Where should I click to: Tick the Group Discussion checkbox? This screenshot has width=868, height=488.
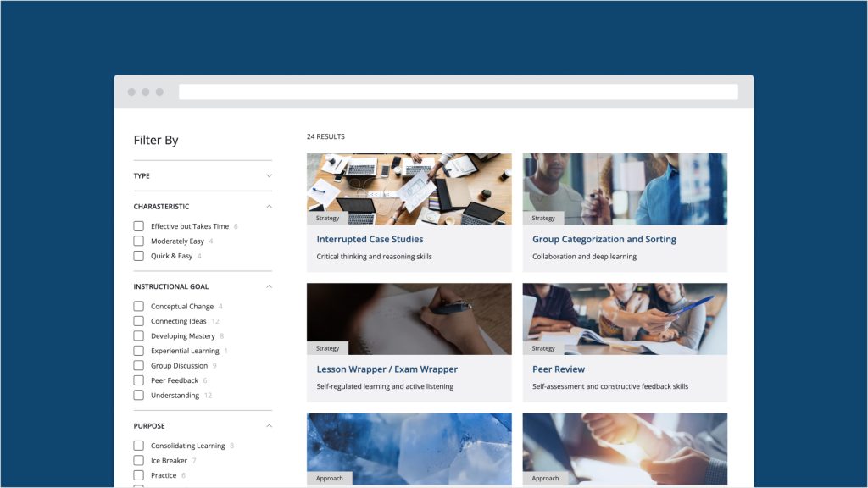139,366
